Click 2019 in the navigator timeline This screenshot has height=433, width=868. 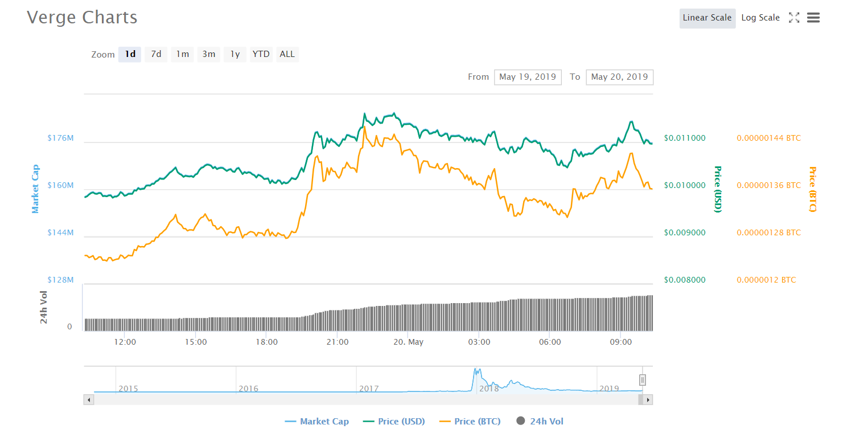click(x=609, y=389)
